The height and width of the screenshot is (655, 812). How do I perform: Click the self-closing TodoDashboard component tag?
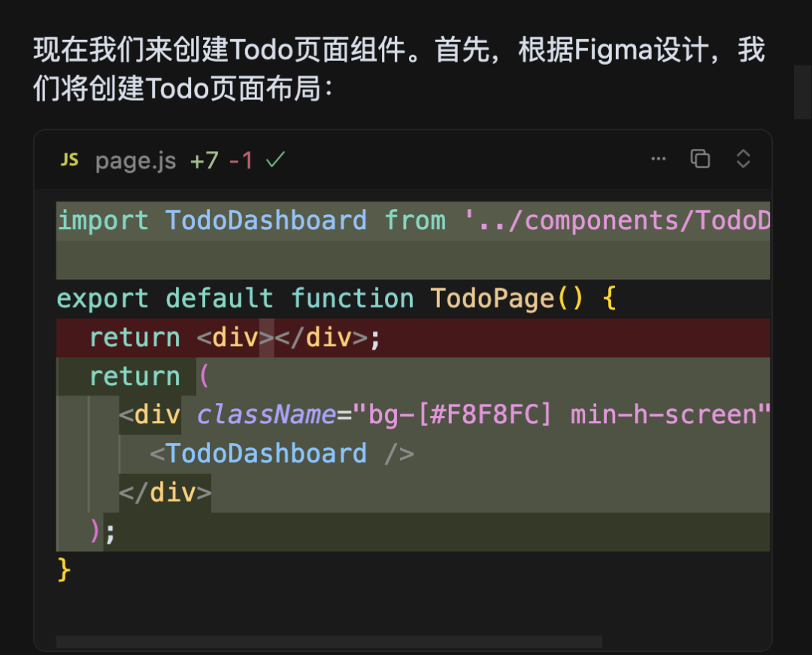click(x=282, y=453)
